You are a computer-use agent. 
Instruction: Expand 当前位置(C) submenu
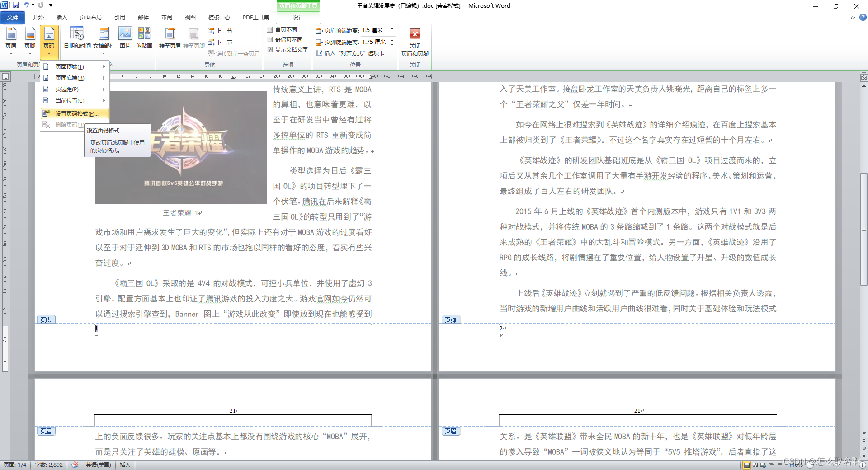click(x=75, y=101)
